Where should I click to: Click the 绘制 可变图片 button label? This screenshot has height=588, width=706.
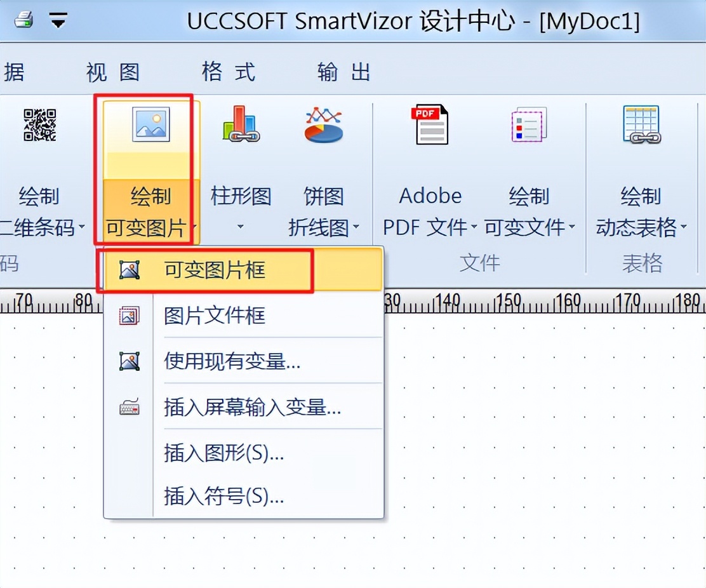click(147, 211)
